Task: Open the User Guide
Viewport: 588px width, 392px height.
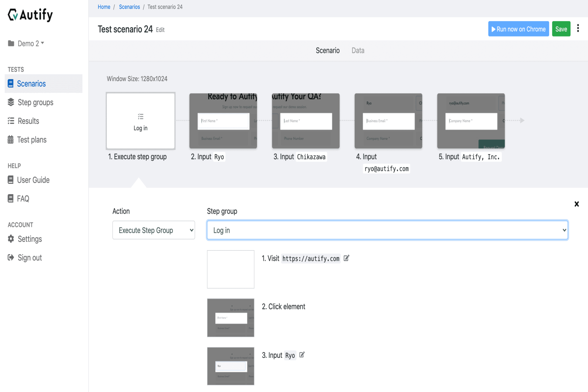Action: [33, 180]
